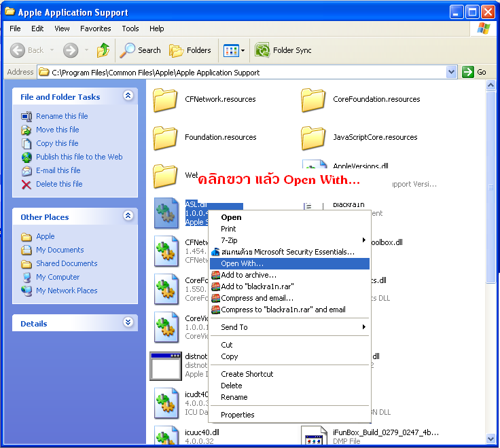Go to My Documents
The image size is (500, 448).
(x=60, y=250)
